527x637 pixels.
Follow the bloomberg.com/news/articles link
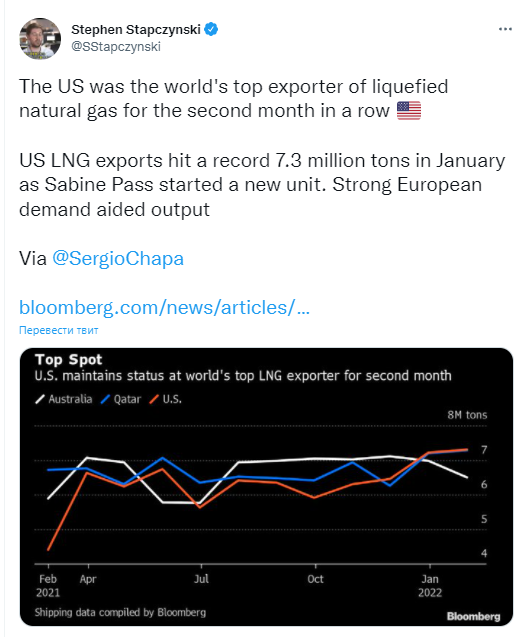coord(165,308)
